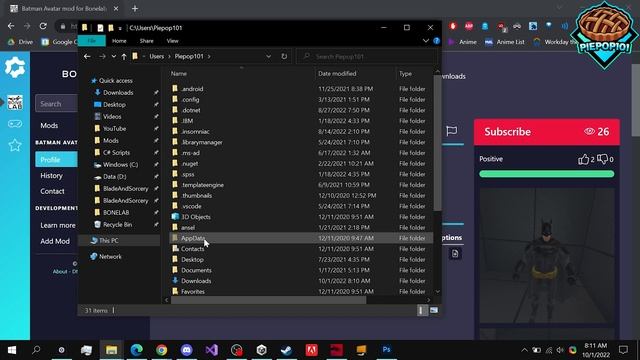Screen dimensions: 640x360
Task: Select the .android folder
Action: coord(301,89)
